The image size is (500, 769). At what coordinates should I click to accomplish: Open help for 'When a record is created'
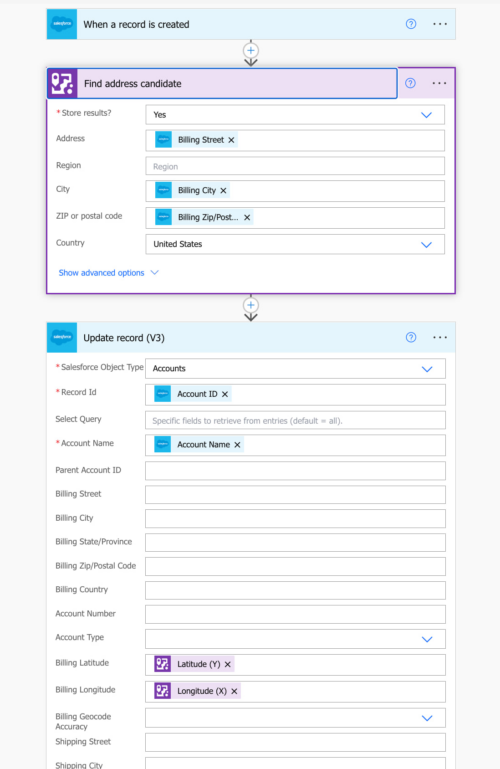411,24
